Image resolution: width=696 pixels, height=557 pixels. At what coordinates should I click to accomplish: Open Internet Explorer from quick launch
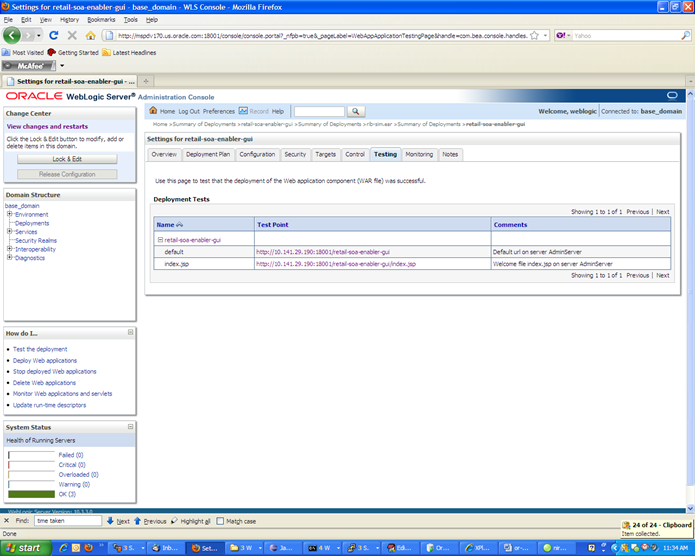point(63,548)
